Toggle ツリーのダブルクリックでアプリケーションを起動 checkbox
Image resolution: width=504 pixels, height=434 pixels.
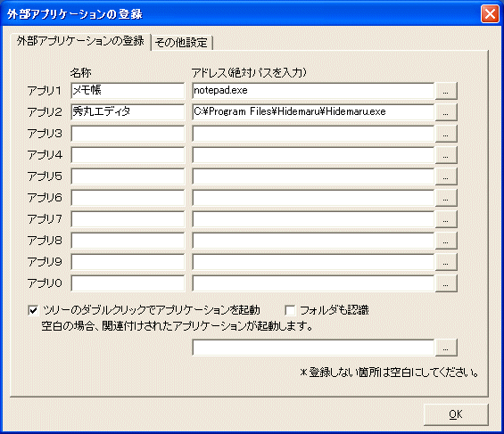[33, 310]
